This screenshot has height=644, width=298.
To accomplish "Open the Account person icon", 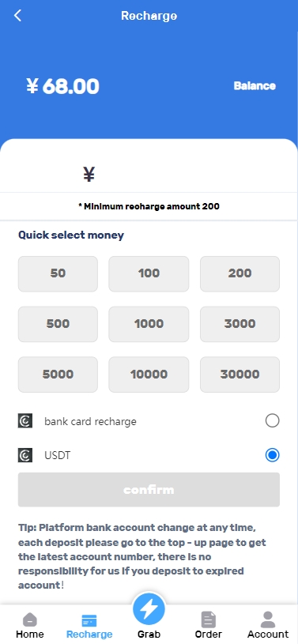I will (268, 620).
